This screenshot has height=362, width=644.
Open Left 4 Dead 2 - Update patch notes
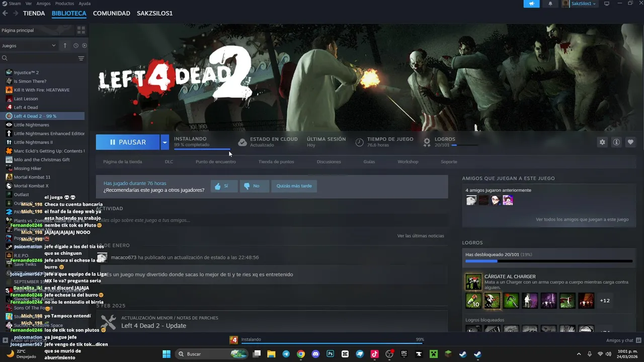pos(153,326)
